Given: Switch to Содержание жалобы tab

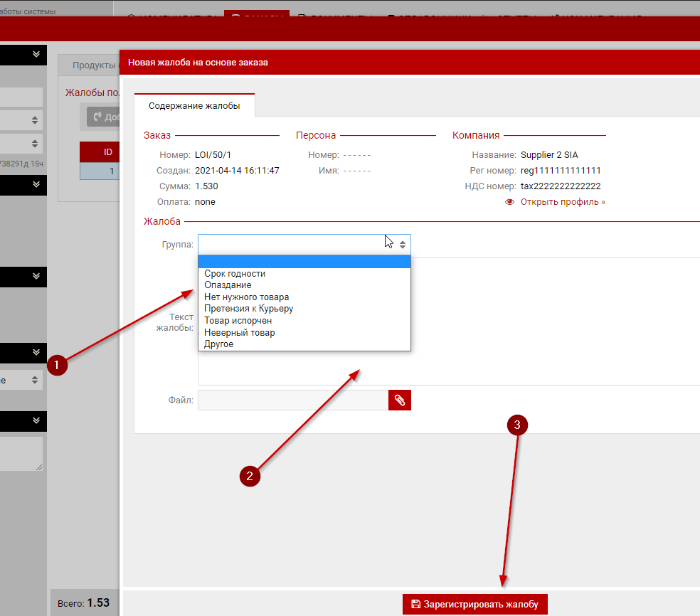Looking at the screenshot, I should coord(194,105).
